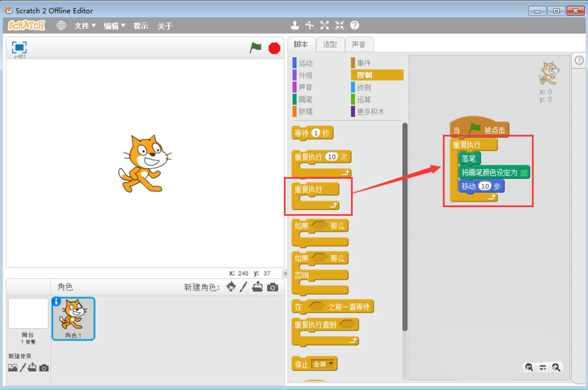Open the 全部 dropdown in 停止 block
The image size is (588, 390).
pyautogui.click(x=323, y=364)
